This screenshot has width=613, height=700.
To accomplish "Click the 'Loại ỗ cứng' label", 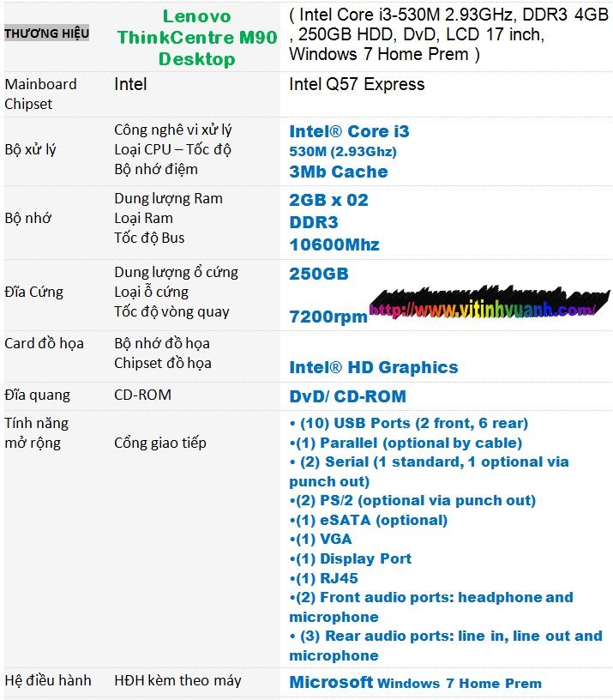I will pyautogui.click(x=151, y=292).
